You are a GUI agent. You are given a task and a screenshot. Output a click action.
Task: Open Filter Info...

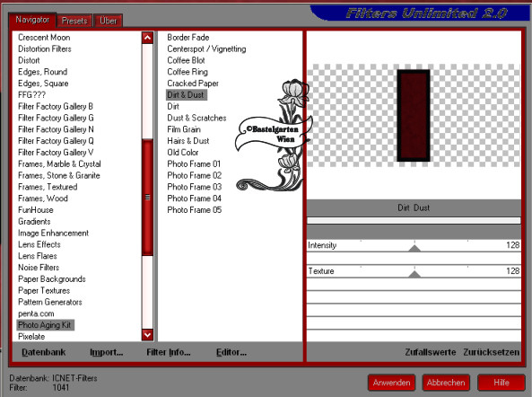tap(169, 352)
